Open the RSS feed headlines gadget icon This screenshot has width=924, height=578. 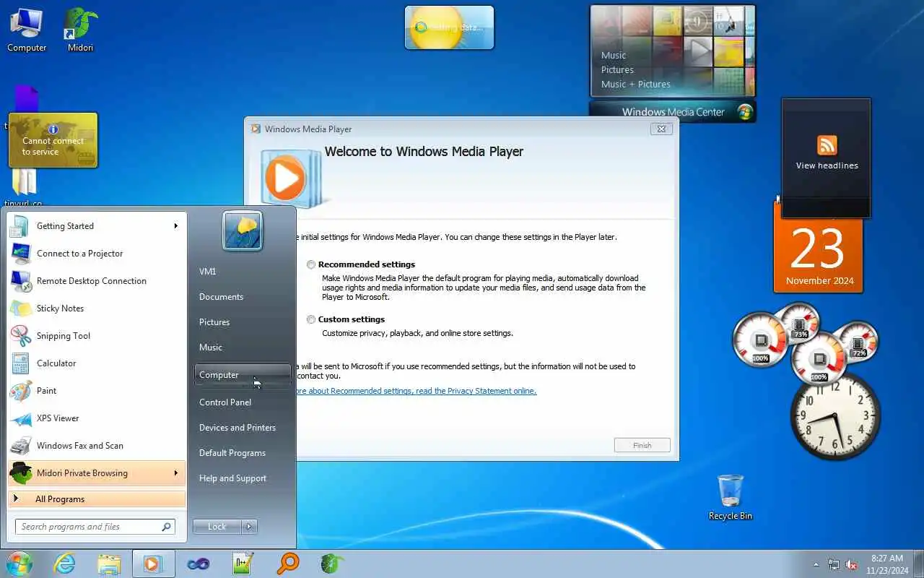[x=827, y=145]
